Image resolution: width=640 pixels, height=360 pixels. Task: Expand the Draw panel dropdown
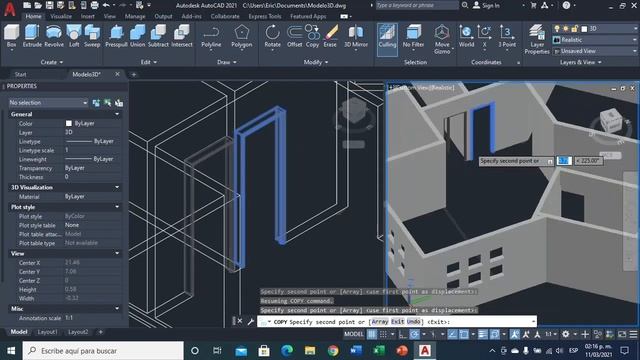[x=227, y=62]
